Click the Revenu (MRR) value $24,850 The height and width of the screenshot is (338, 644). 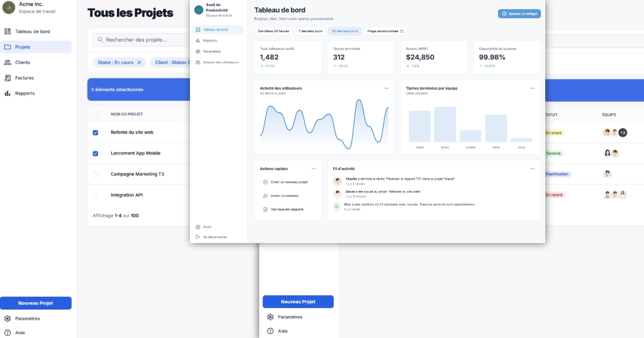(x=420, y=57)
